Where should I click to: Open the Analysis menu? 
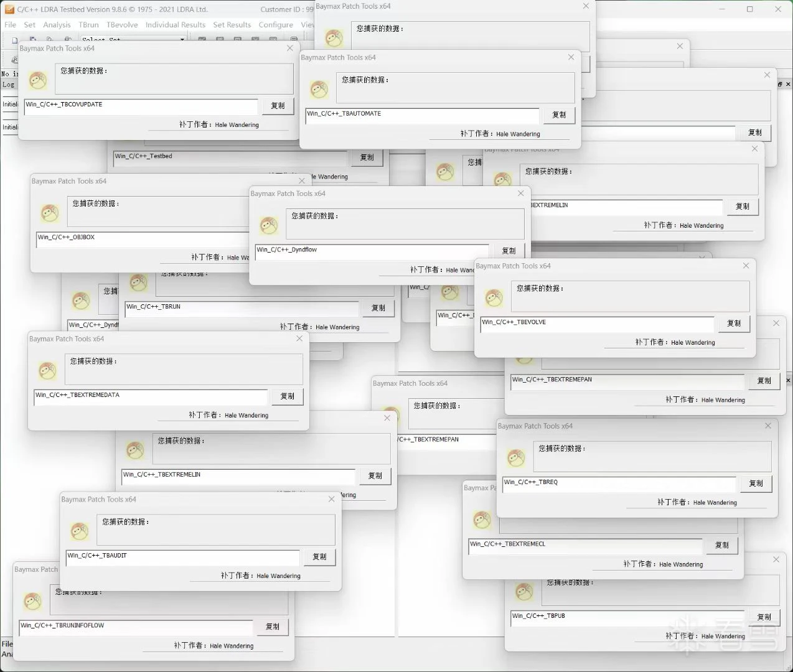(57, 25)
